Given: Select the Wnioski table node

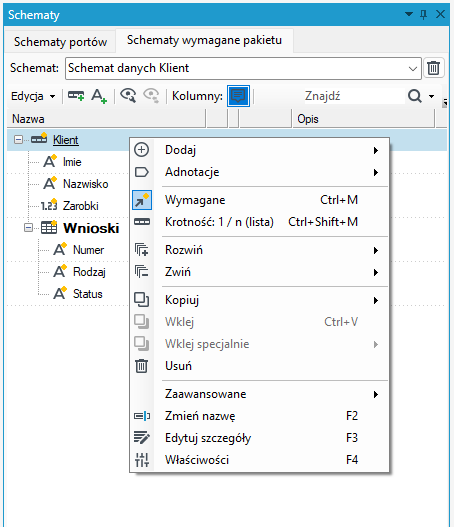Looking at the screenshot, I should pos(91,228).
